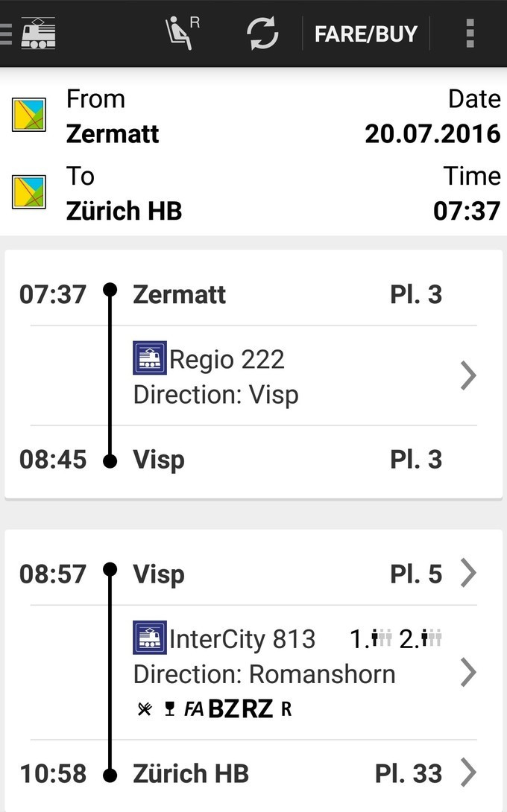Open Zürich HB Pl. 33 arrival chevron

pos(467,773)
